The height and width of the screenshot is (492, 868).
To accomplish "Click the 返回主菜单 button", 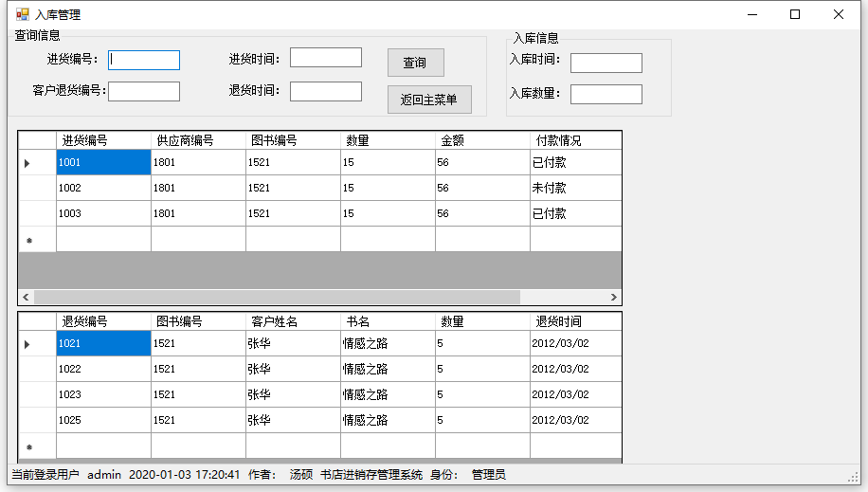I will coord(429,100).
